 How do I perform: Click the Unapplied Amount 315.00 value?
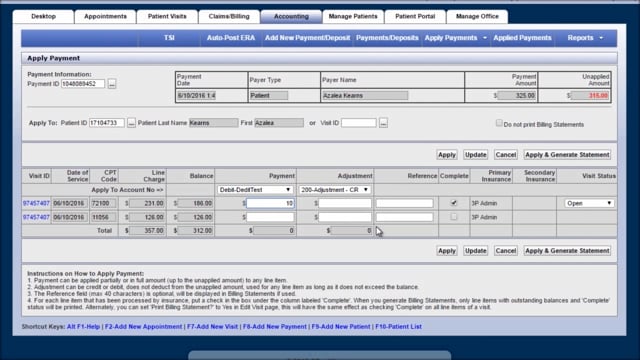[x=590, y=96]
